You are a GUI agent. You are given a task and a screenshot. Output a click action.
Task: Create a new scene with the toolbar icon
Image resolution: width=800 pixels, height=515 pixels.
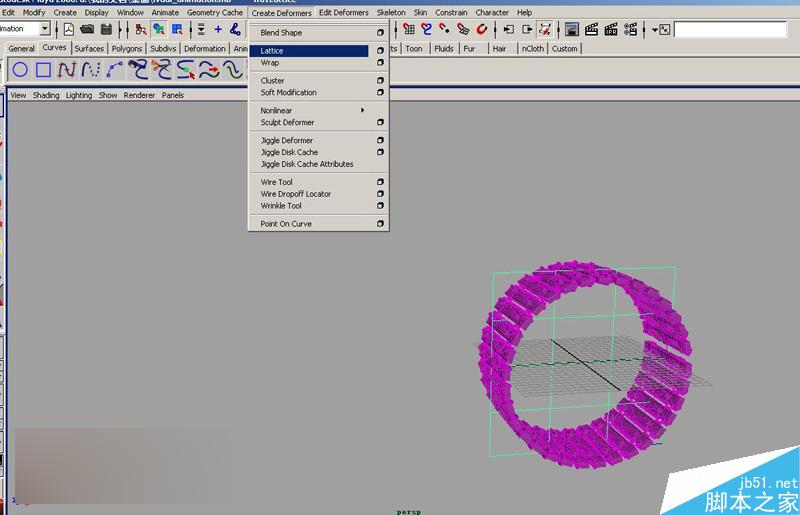point(69,30)
